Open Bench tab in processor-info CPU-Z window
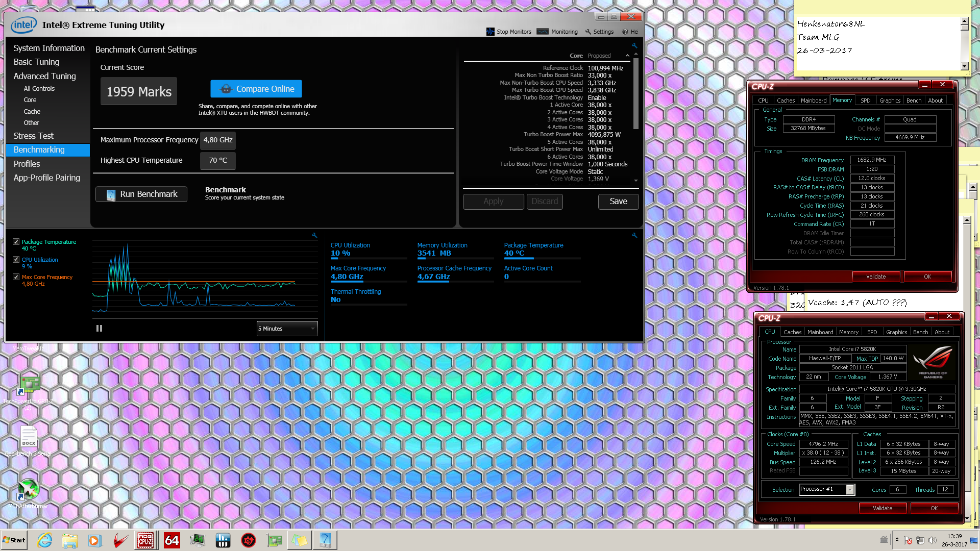Viewport: 980px width, 551px height. tap(921, 332)
